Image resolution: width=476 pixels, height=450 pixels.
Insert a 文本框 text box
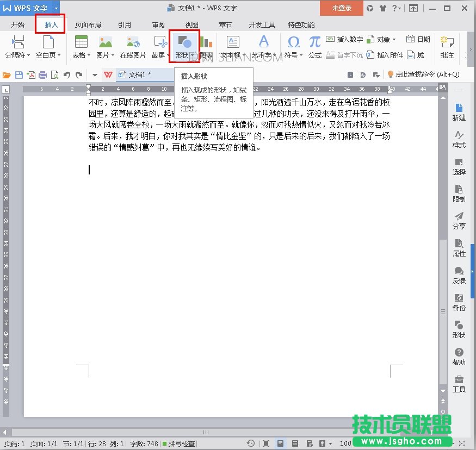[232, 46]
